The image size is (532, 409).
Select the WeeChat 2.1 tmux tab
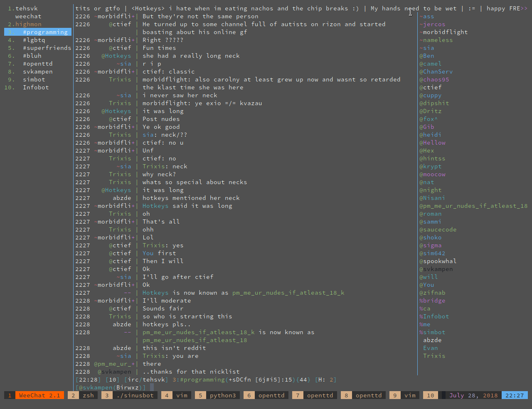point(34,395)
